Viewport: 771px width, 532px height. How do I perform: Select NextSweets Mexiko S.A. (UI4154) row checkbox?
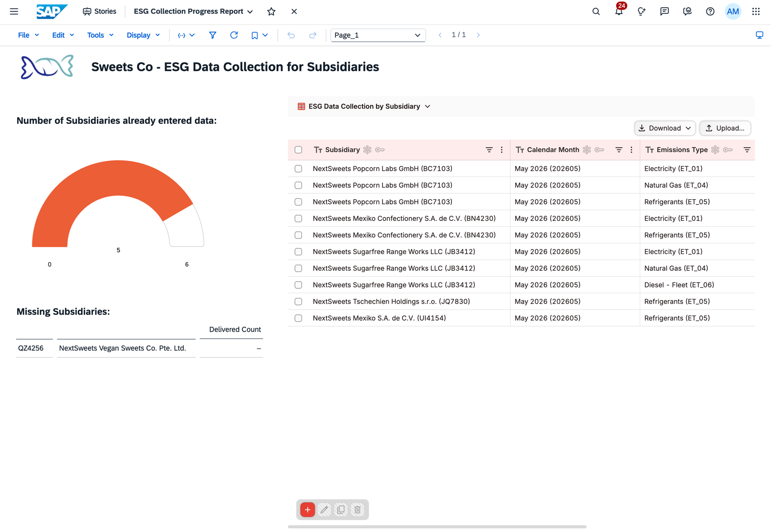click(x=298, y=318)
